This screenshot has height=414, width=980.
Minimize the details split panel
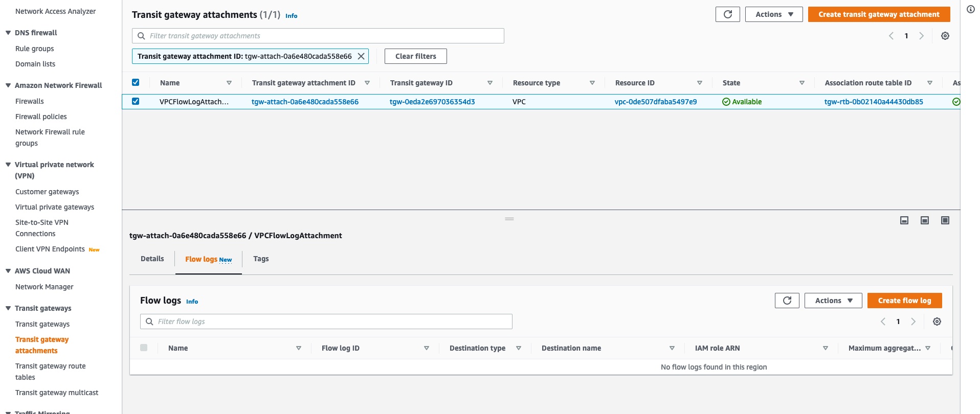click(x=904, y=220)
